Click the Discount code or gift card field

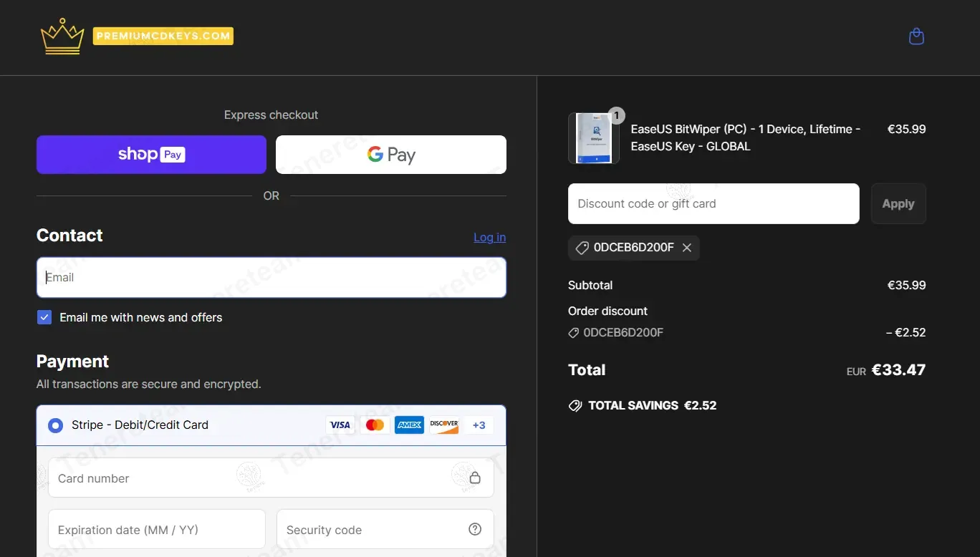[713, 204]
